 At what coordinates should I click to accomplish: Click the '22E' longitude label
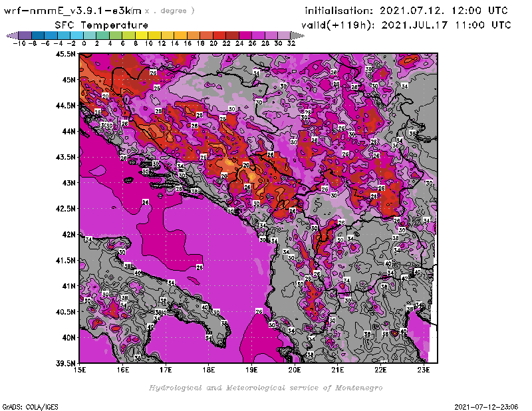coord(380,370)
